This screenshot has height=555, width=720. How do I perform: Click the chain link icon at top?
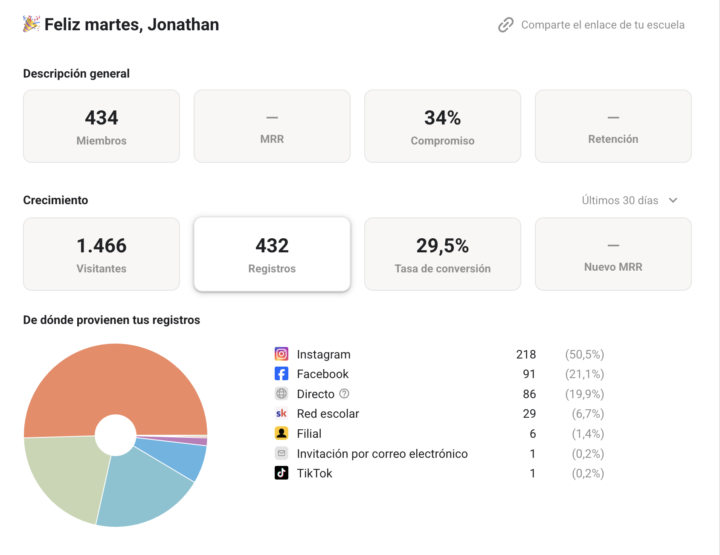point(506,25)
